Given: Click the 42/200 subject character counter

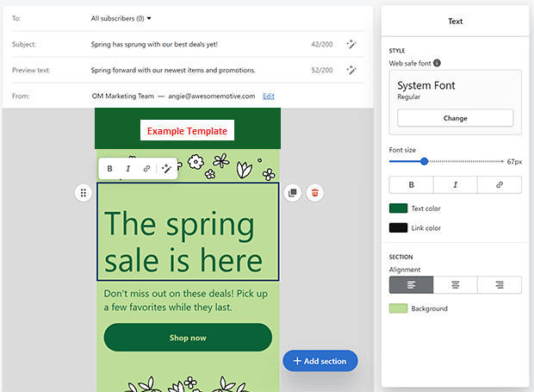Looking at the screenshot, I should click(322, 44).
